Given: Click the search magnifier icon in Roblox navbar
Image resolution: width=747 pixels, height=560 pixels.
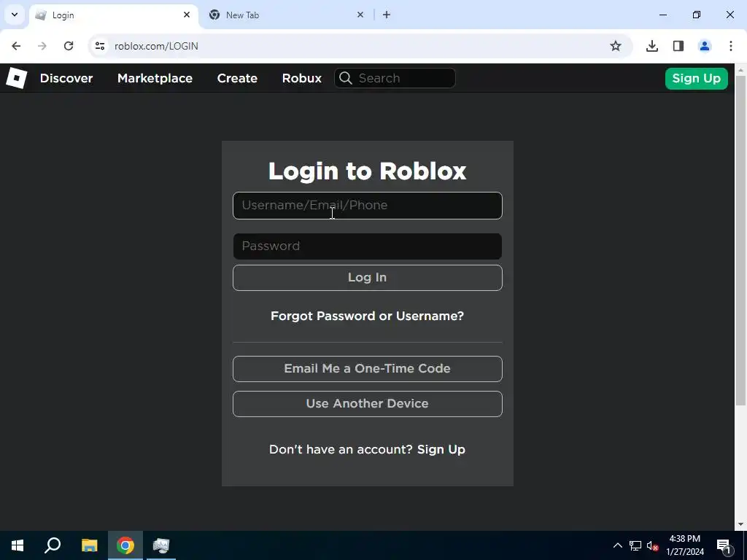Looking at the screenshot, I should click(x=346, y=78).
